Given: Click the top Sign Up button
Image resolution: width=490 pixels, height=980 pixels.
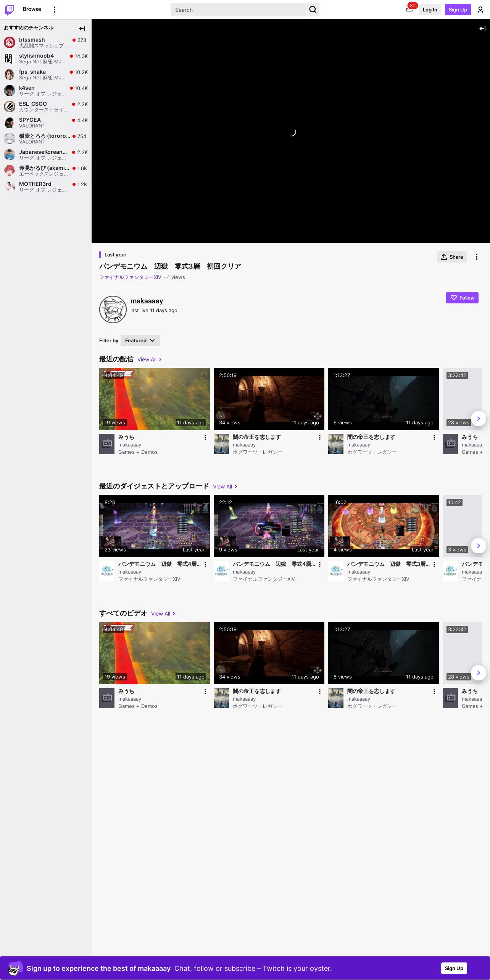Looking at the screenshot, I should (458, 10).
